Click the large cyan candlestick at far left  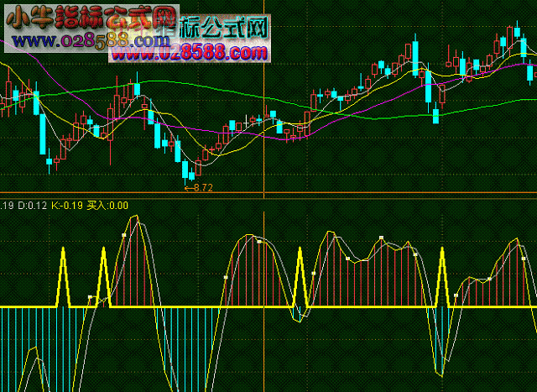(x=42, y=134)
